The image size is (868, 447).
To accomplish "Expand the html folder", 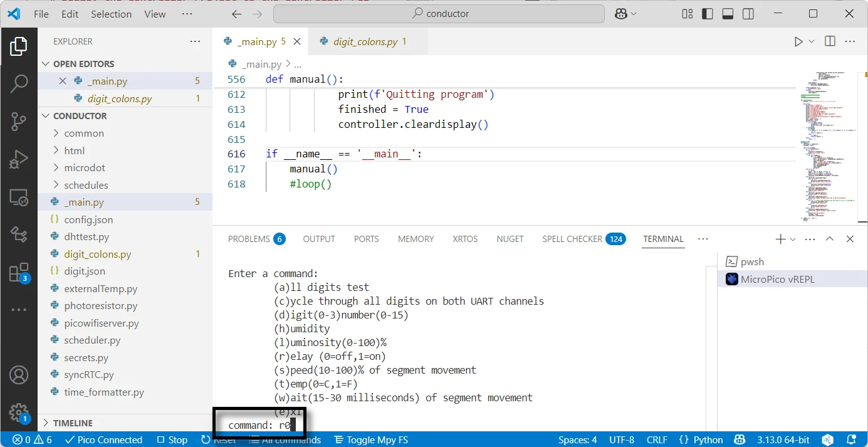I will click(125, 150).
